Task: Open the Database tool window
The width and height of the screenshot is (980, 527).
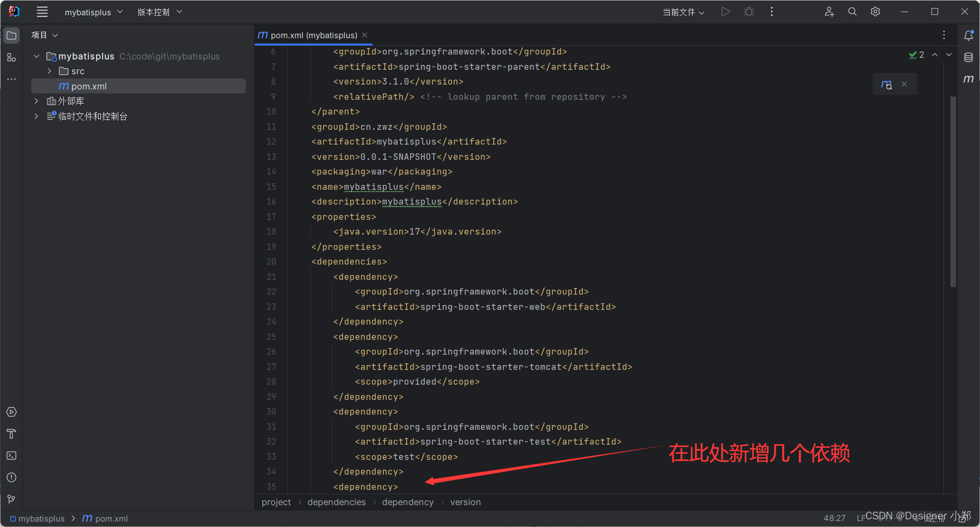Action: (969, 57)
